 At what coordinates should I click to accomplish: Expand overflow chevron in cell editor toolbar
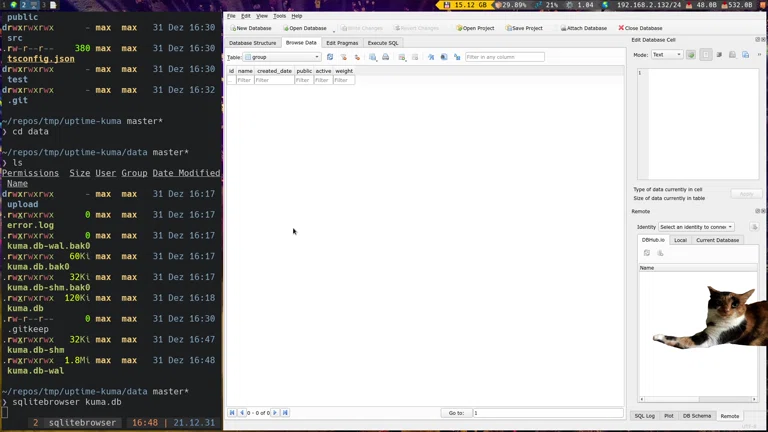760,55
